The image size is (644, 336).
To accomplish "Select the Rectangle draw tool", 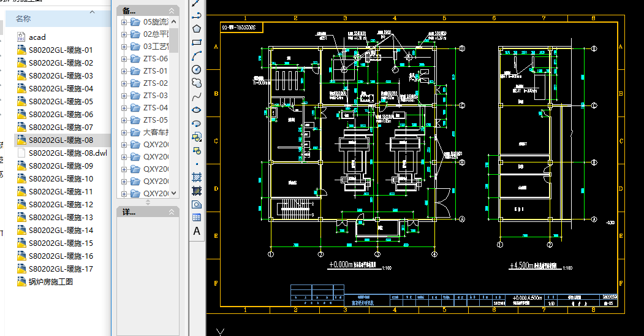I will tap(197, 42).
